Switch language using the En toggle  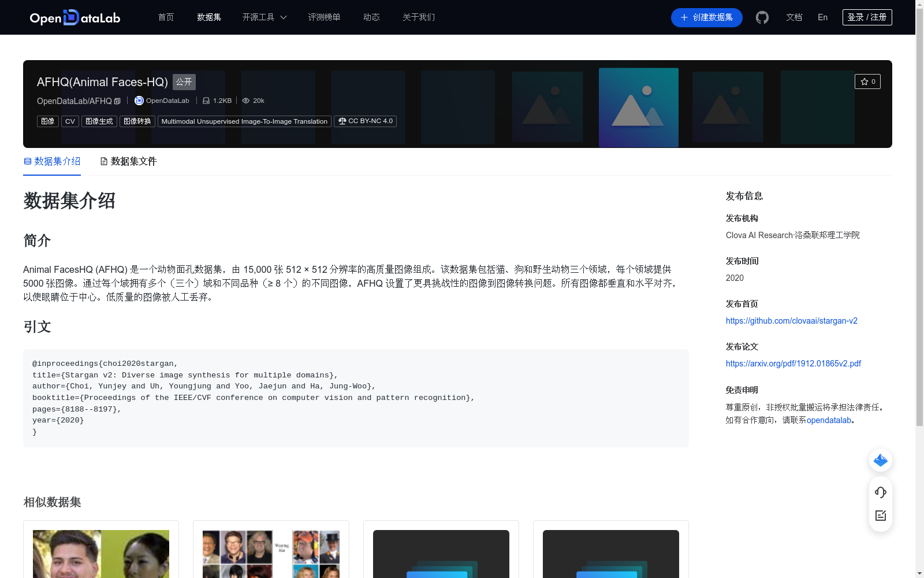click(x=822, y=17)
